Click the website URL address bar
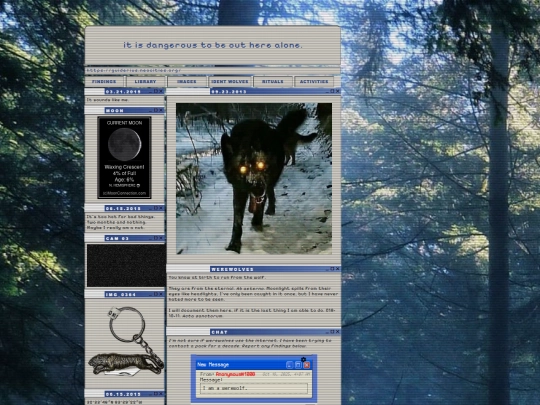 click(x=212, y=70)
